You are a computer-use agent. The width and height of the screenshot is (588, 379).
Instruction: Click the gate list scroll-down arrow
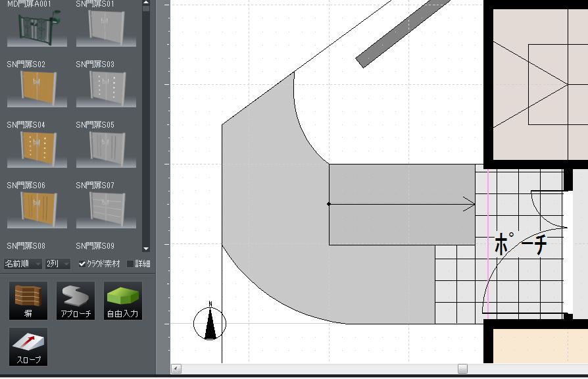(146, 249)
